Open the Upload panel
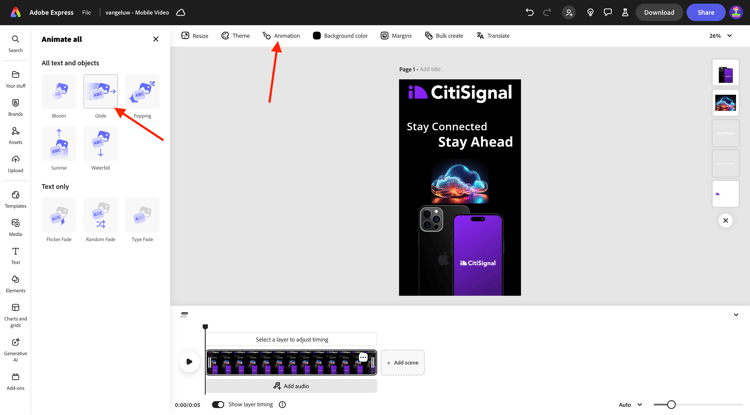Image resolution: width=750 pixels, height=415 pixels. coord(15,164)
